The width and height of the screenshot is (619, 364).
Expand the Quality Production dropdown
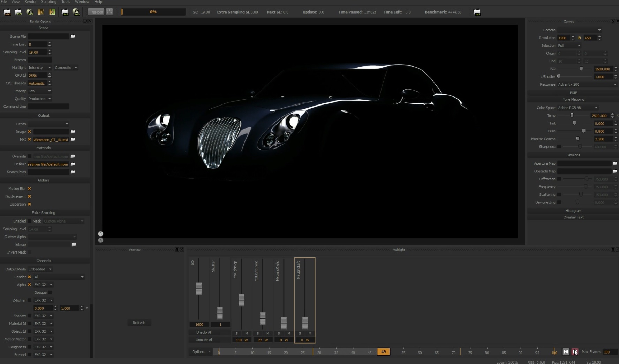40,99
